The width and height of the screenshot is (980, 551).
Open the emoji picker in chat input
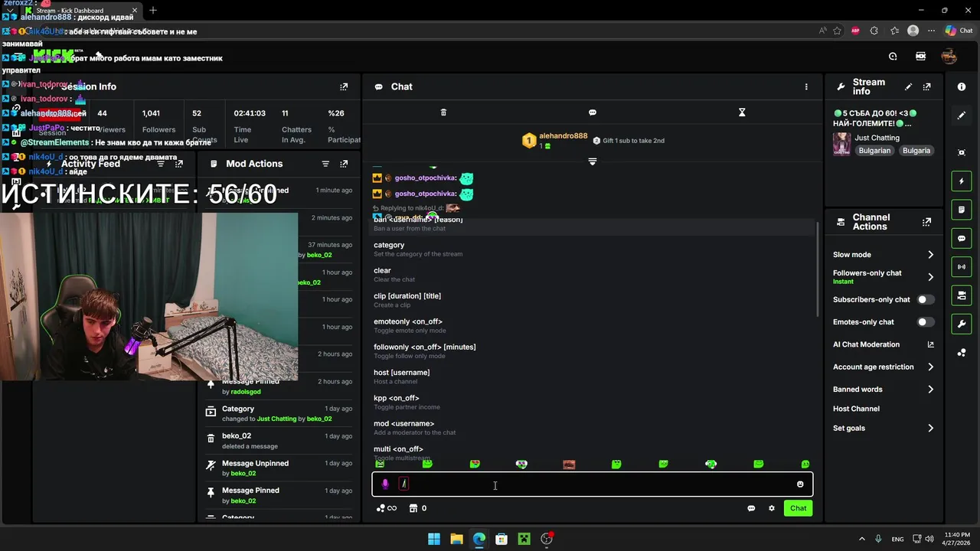point(800,484)
